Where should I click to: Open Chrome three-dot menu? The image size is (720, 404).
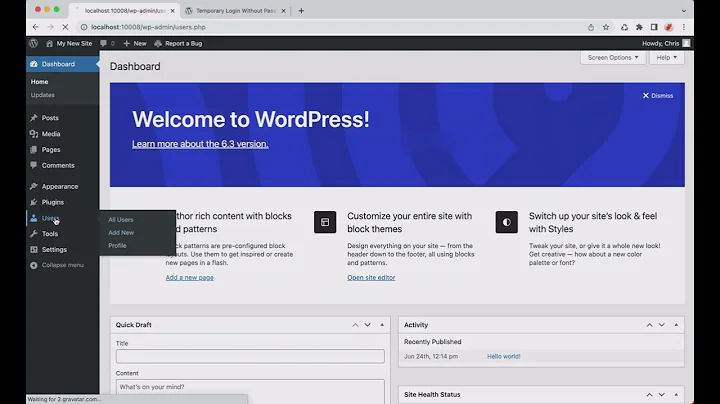point(684,27)
